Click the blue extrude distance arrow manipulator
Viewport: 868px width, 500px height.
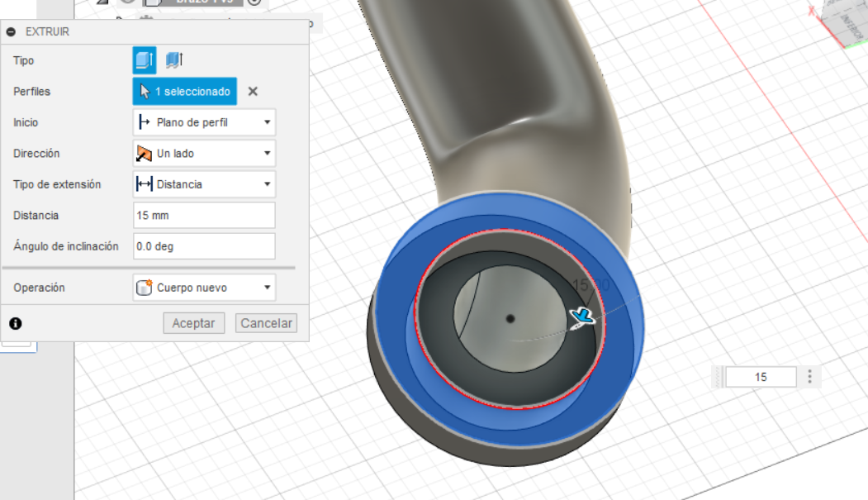581,317
